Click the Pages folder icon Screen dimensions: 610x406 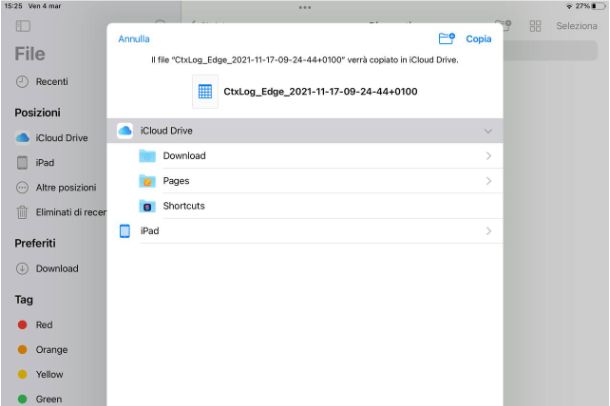coord(147,181)
